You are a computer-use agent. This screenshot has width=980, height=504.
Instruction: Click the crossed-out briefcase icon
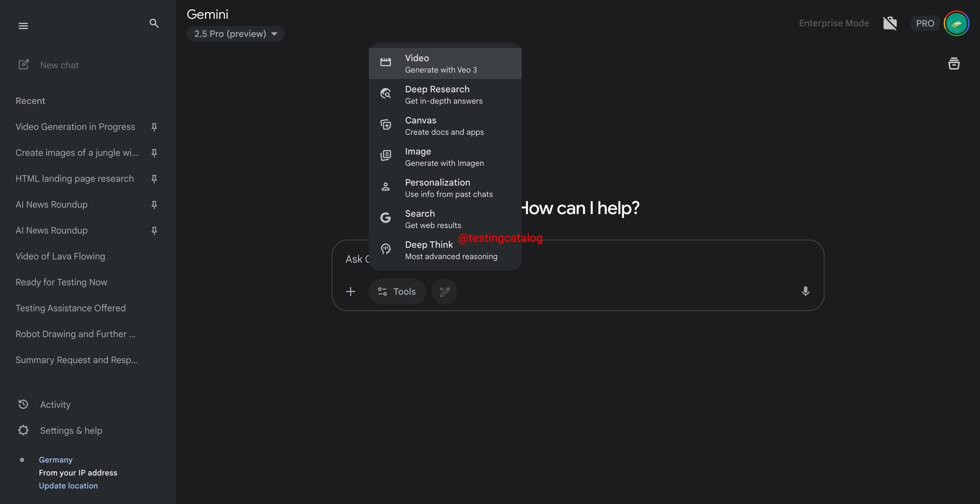point(890,23)
